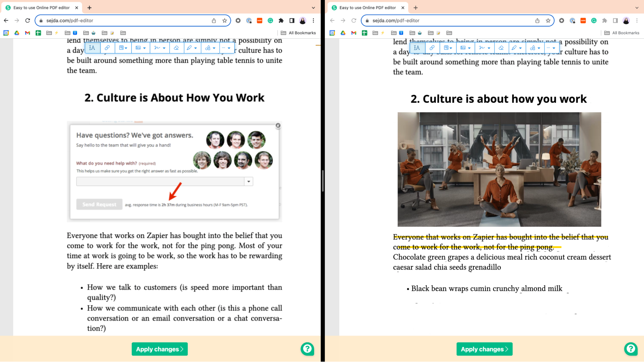Select the Text tool in right editor toolbar
Screen dimensions: 644x362
tap(417, 48)
